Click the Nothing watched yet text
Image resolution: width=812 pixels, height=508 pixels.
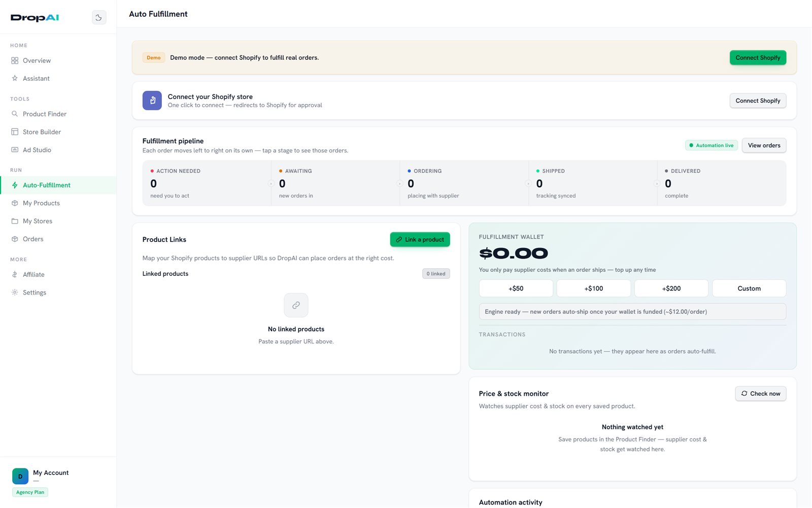(632, 427)
